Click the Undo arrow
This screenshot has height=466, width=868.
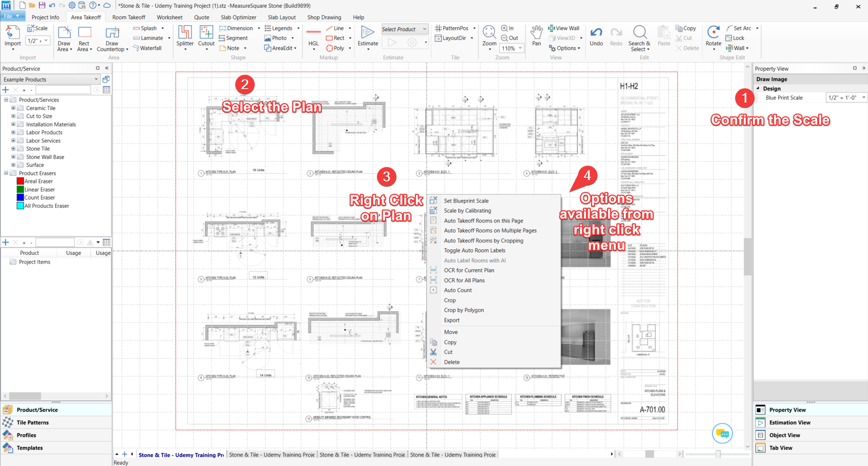596,36
